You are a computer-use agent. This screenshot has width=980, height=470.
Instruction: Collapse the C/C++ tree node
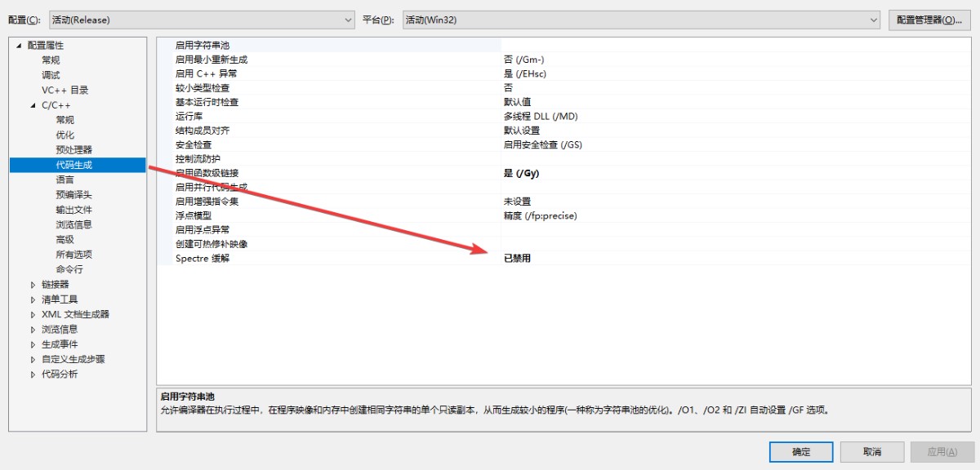(x=33, y=105)
